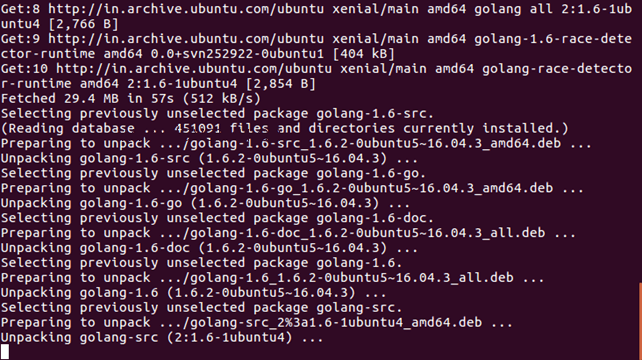The image size is (642, 360).
Task: Click 'Unpacking golang-src (2:1.6-1ubuntu4)' last line
Action: 162,337
